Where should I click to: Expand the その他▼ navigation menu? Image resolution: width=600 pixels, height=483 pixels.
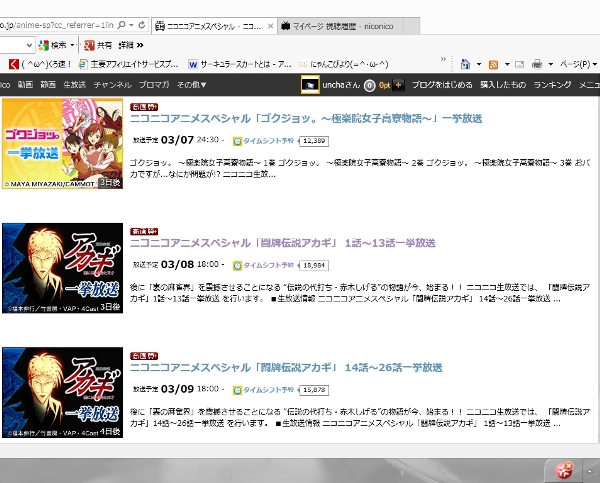[192, 85]
